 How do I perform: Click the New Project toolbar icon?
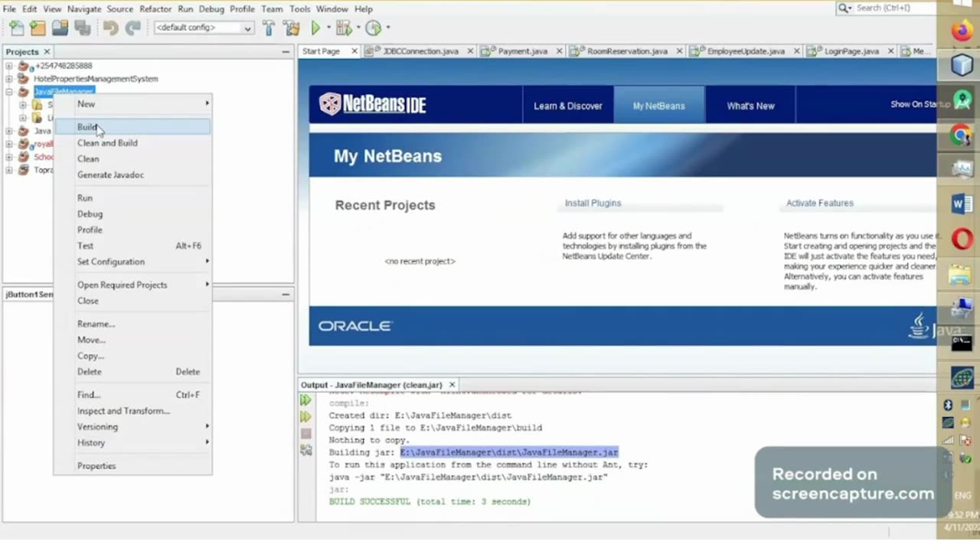click(x=38, y=28)
